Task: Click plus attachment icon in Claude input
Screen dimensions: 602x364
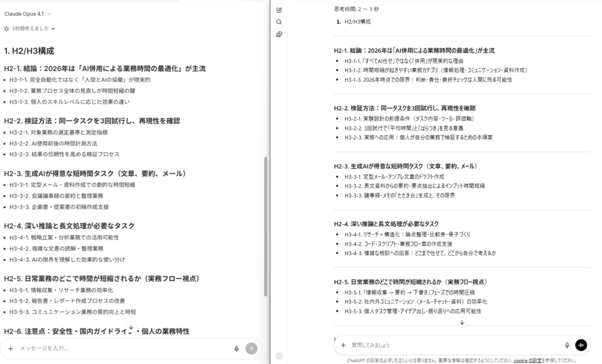Action: tap(11, 348)
